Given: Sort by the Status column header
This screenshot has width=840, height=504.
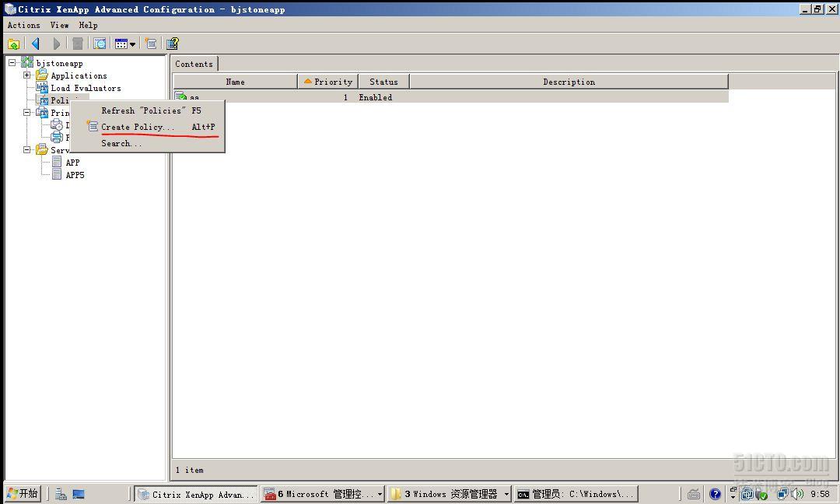Looking at the screenshot, I should tap(383, 82).
